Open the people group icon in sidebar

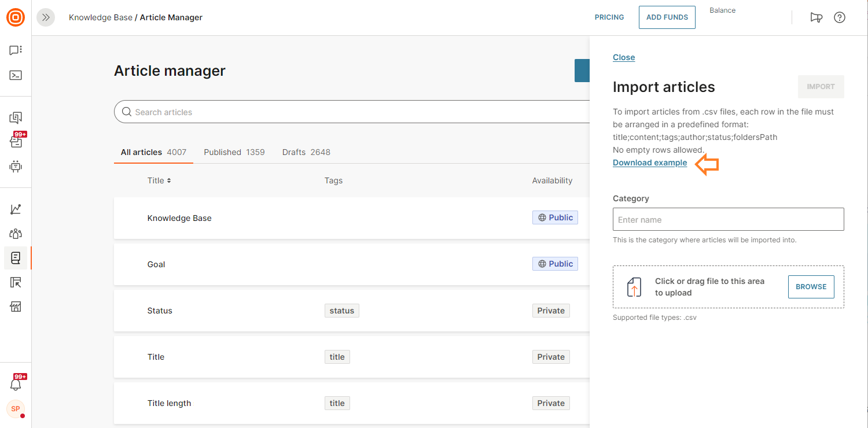point(16,234)
